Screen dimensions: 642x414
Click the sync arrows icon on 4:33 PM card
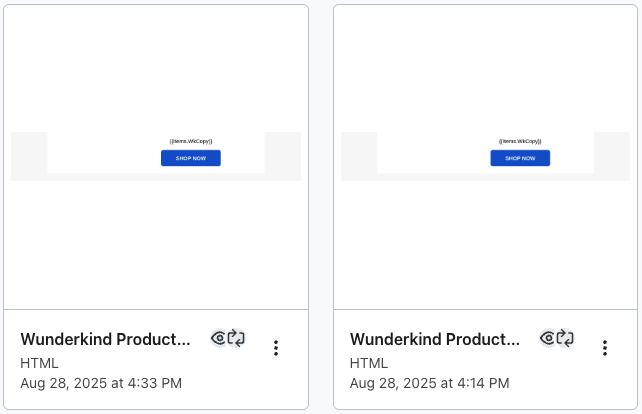coord(236,338)
